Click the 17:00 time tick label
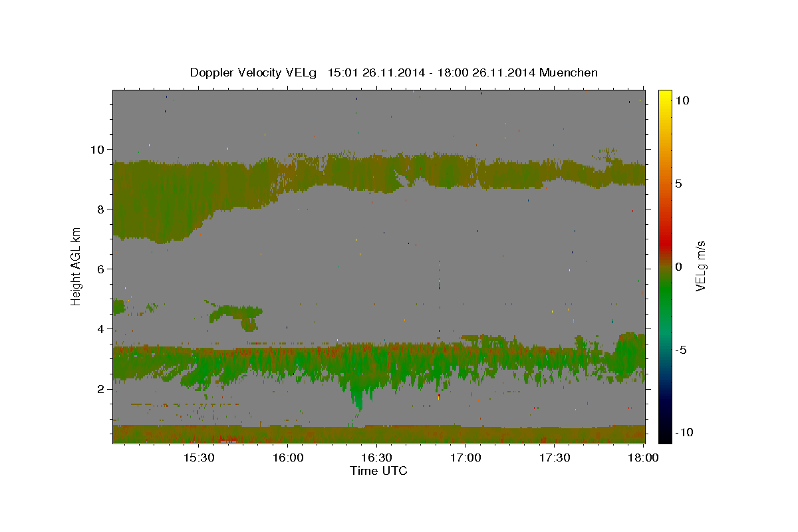The width and height of the screenshot is (798, 532). click(465, 458)
